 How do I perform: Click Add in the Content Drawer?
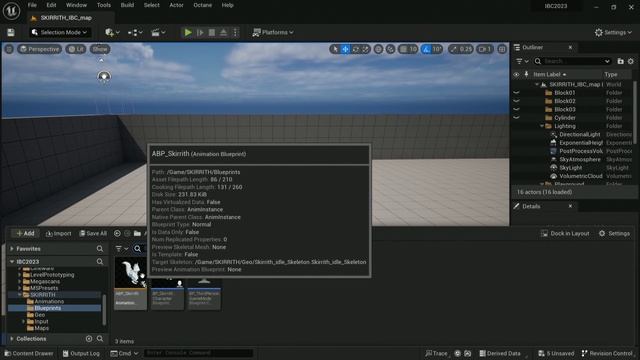[25, 233]
